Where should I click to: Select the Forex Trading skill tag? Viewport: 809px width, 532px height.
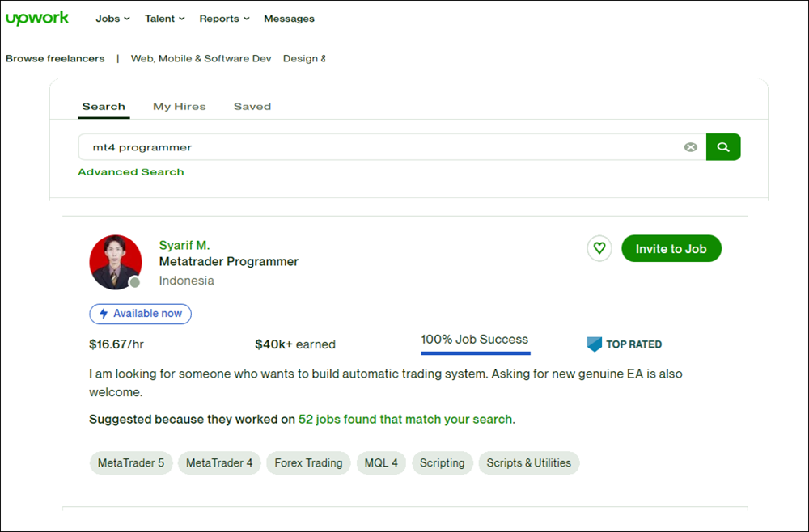pyautogui.click(x=308, y=463)
